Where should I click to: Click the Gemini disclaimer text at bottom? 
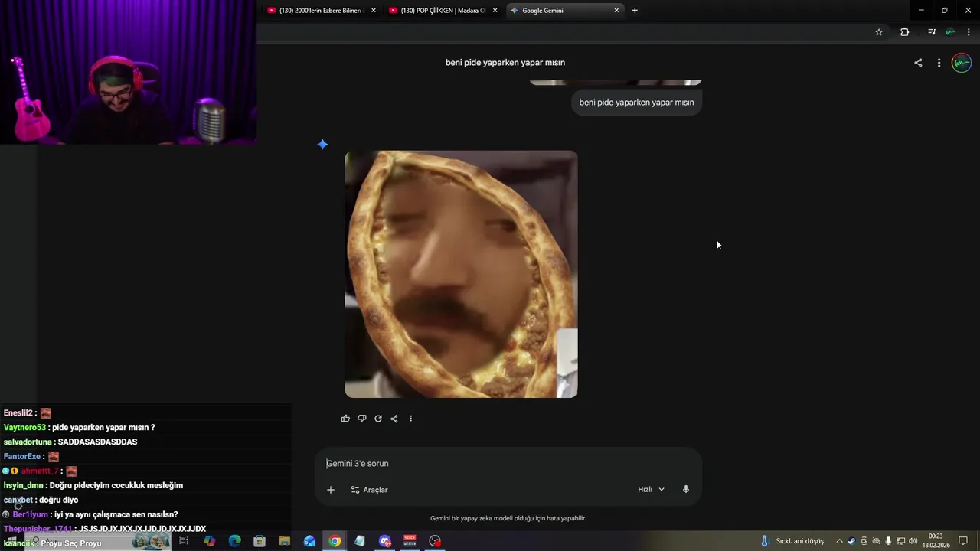[x=508, y=518]
